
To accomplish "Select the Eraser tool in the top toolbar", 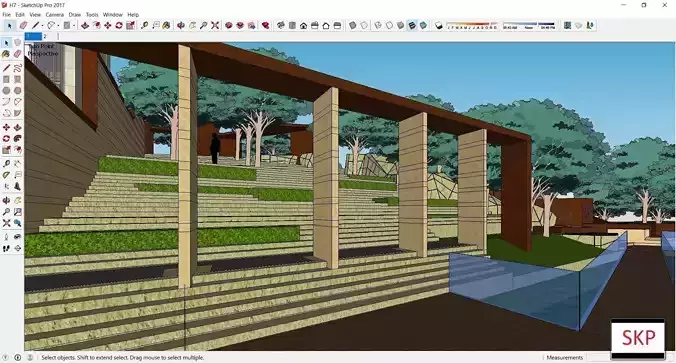I will pyautogui.click(x=24, y=25).
